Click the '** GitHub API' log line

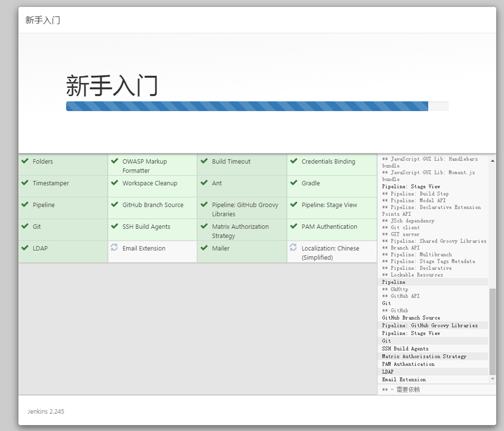pyautogui.click(x=401, y=296)
